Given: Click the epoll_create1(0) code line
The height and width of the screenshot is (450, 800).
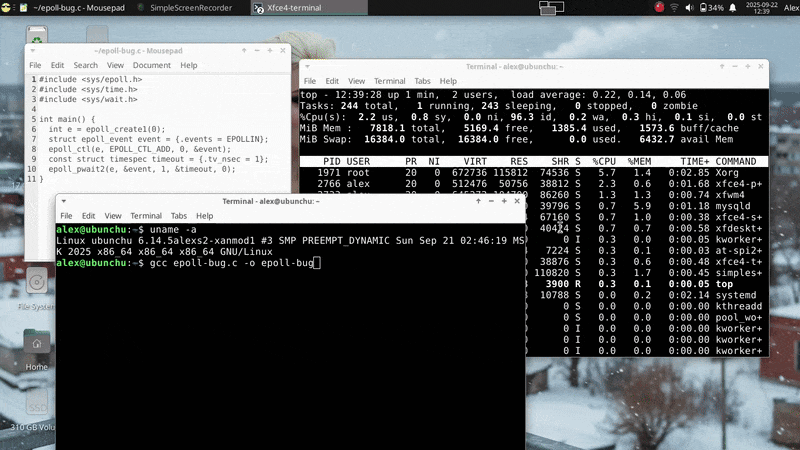Looking at the screenshot, I should click(107, 129).
